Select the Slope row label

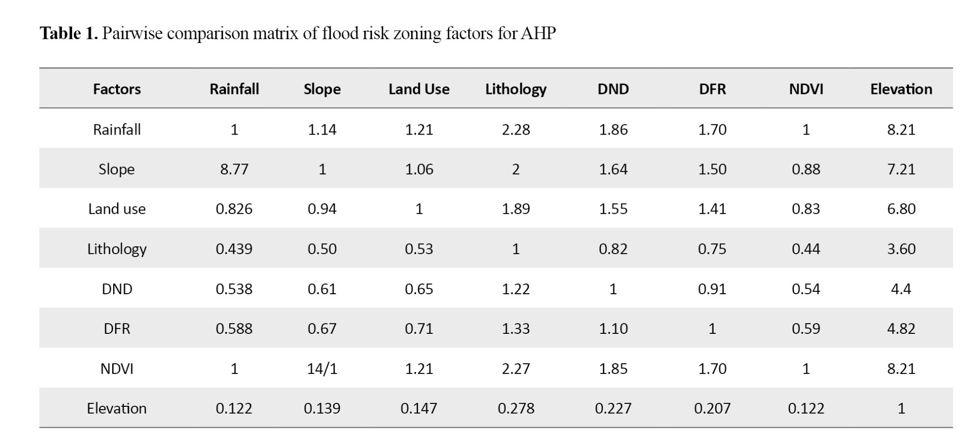(x=117, y=169)
